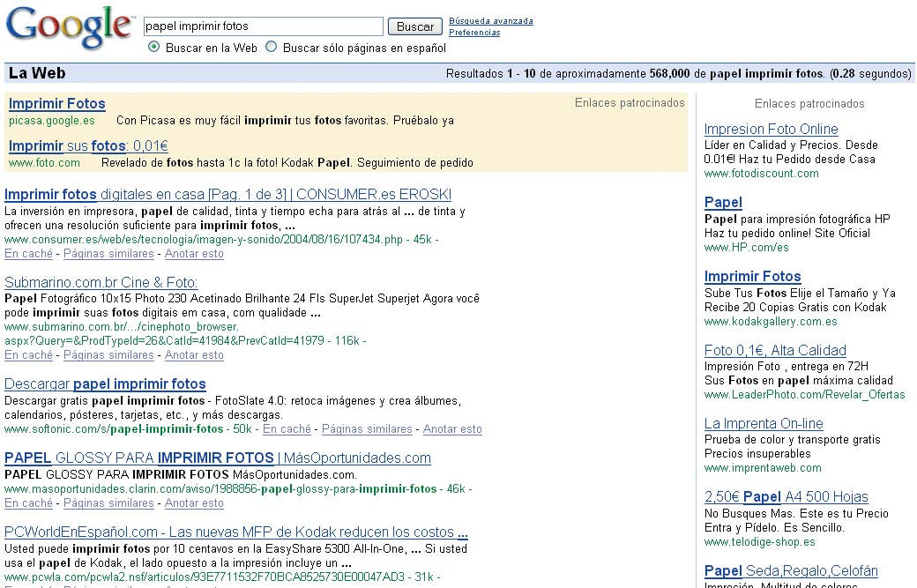This screenshot has height=588, width=917.
Task: Click the www.kodakgallery.com.es address text
Action: (x=771, y=322)
